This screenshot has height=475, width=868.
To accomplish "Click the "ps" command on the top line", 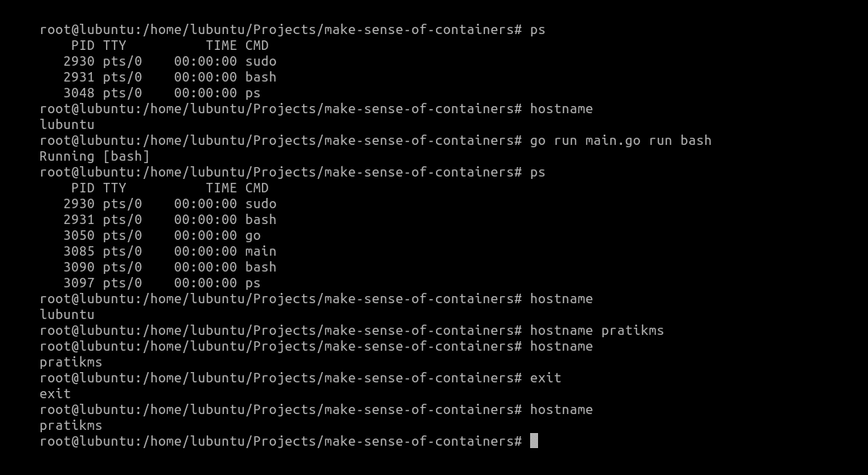I will [537, 29].
